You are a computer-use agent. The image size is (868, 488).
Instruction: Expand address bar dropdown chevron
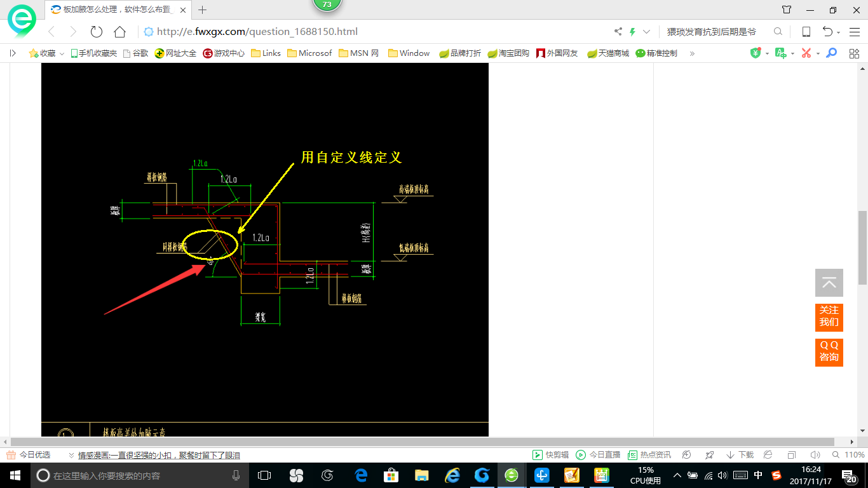646,32
